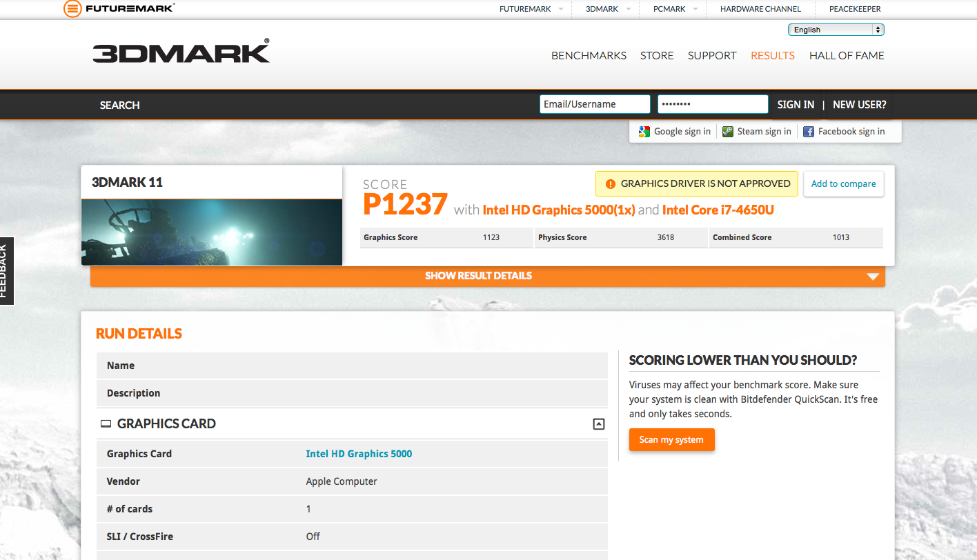Click Combined Score value 1013

tap(841, 237)
